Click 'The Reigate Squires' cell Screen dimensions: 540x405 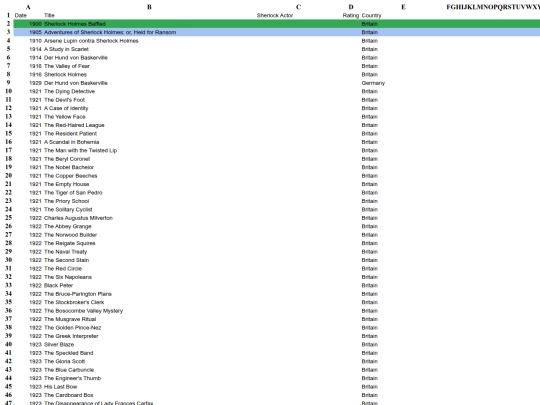pyautogui.click(x=70, y=243)
